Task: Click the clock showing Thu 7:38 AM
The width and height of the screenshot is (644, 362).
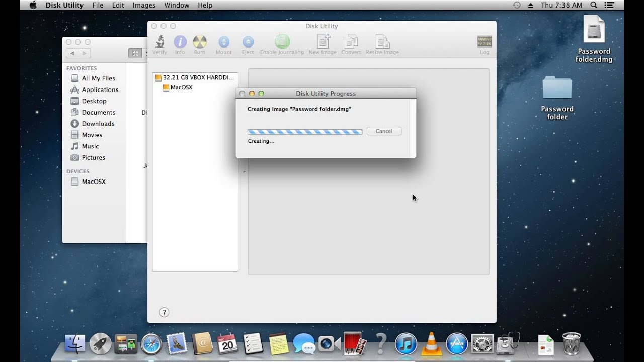Action: (x=561, y=5)
